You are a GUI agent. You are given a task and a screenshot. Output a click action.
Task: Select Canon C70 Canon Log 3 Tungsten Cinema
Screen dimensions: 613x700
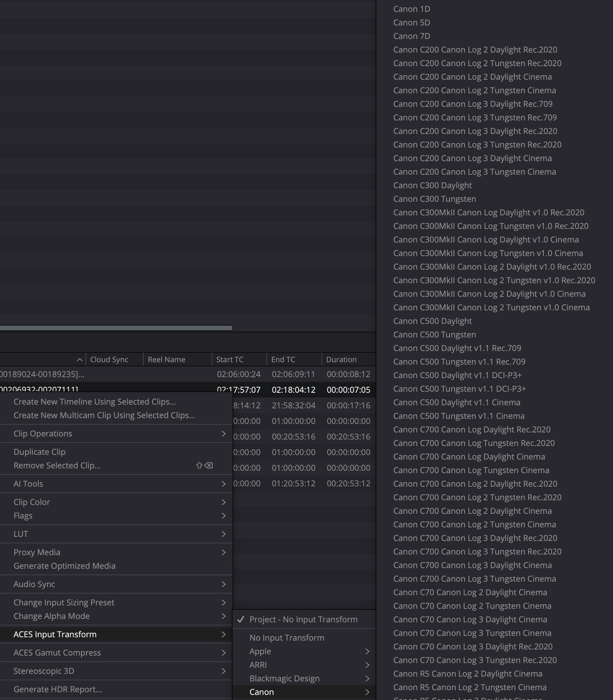point(472,633)
